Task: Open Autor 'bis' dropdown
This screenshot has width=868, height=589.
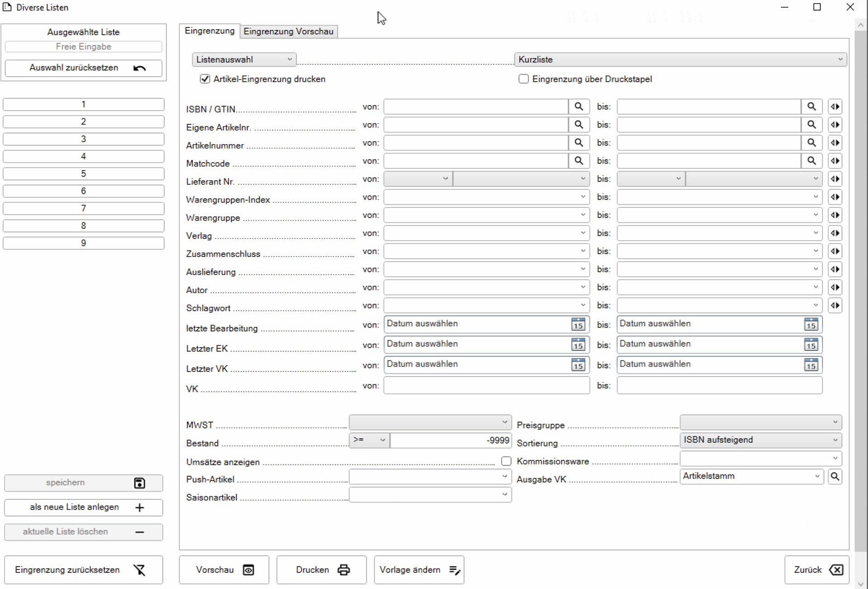Action: pos(719,287)
